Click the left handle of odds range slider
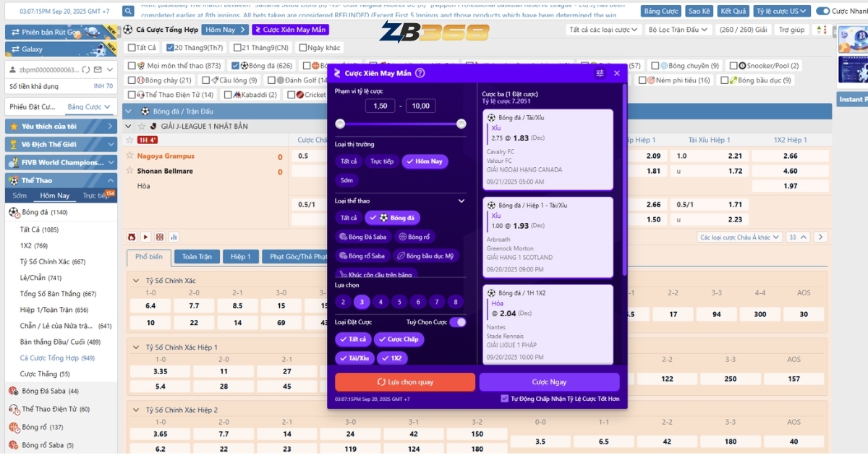This screenshot has width=868, height=456. click(x=340, y=124)
